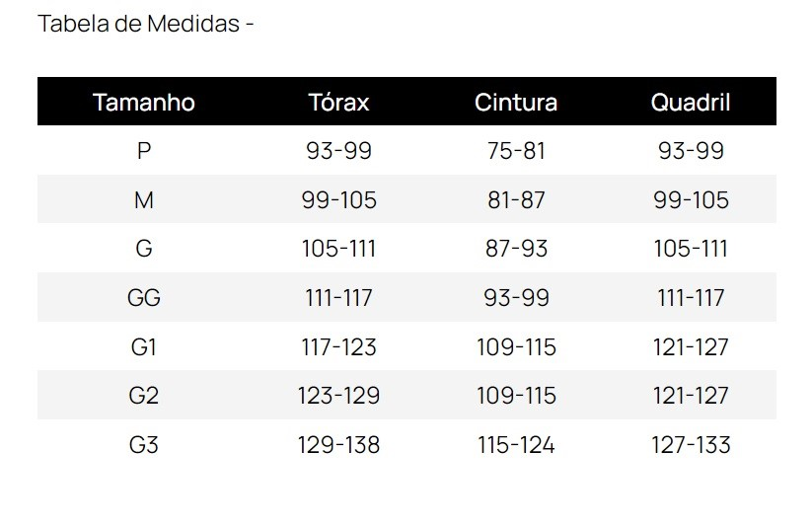
Task: Click the Cintura column header
Action: point(516,102)
